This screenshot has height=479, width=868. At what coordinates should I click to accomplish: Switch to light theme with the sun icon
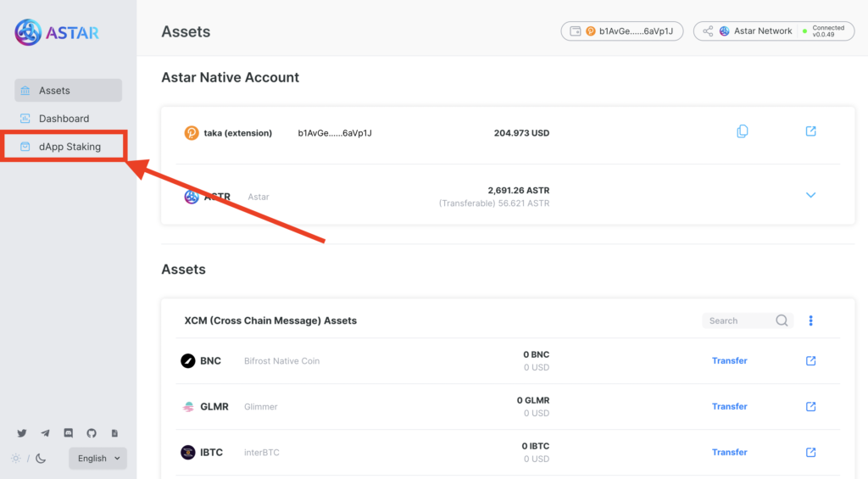click(x=16, y=459)
